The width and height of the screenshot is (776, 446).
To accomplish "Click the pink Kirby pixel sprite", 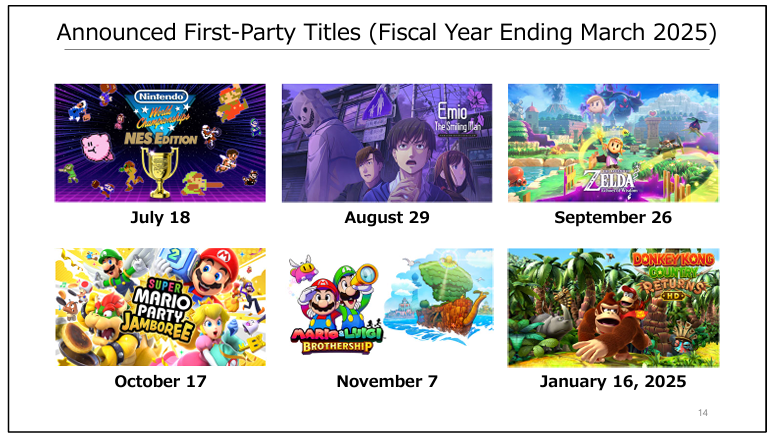I will click(96, 146).
